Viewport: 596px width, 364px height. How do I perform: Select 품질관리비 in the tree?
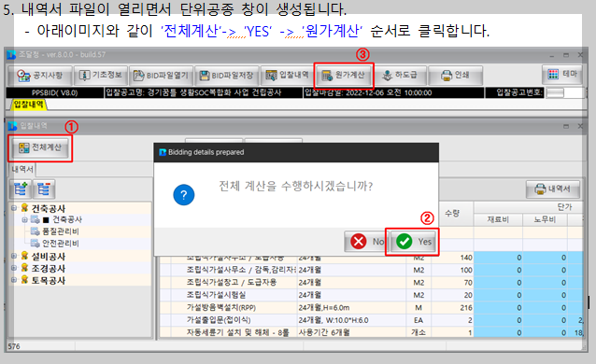click(60, 231)
